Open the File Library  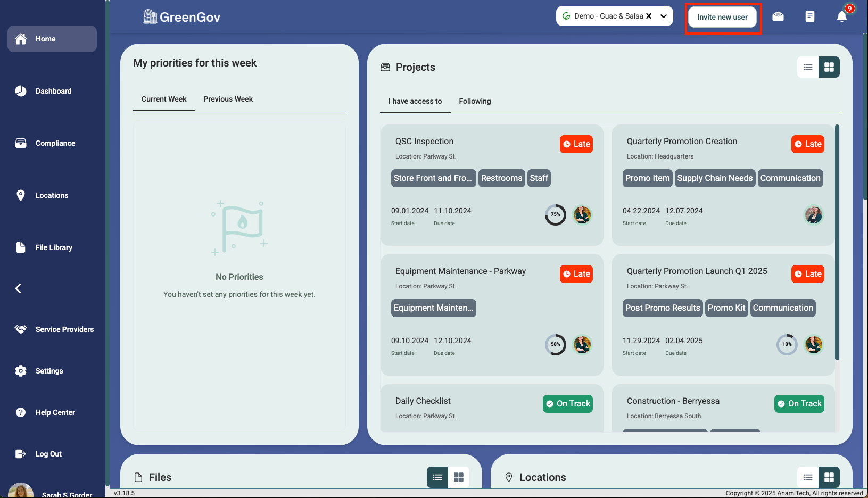[x=52, y=247]
